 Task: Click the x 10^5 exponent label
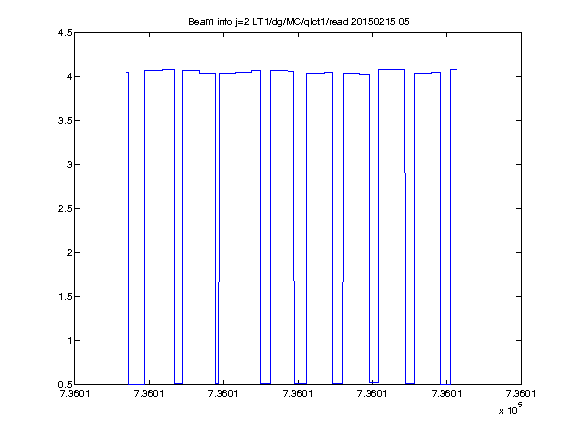(x=511, y=408)
